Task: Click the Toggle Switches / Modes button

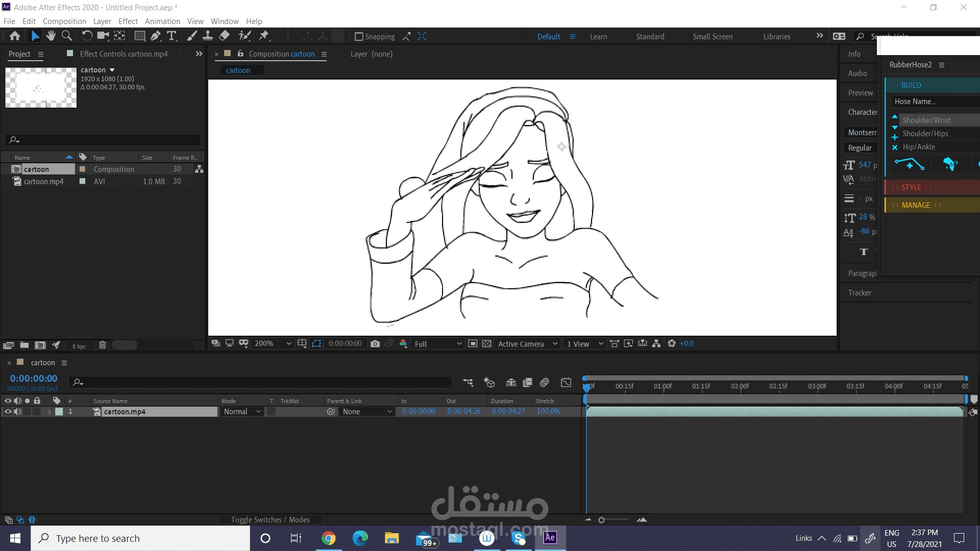Action: point(271,519)
